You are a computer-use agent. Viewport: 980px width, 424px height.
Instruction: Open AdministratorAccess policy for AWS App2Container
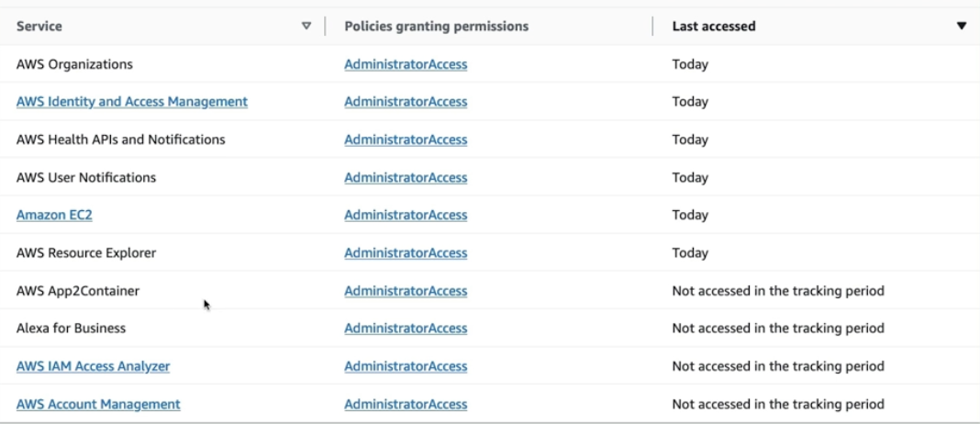tap(406, 291)
